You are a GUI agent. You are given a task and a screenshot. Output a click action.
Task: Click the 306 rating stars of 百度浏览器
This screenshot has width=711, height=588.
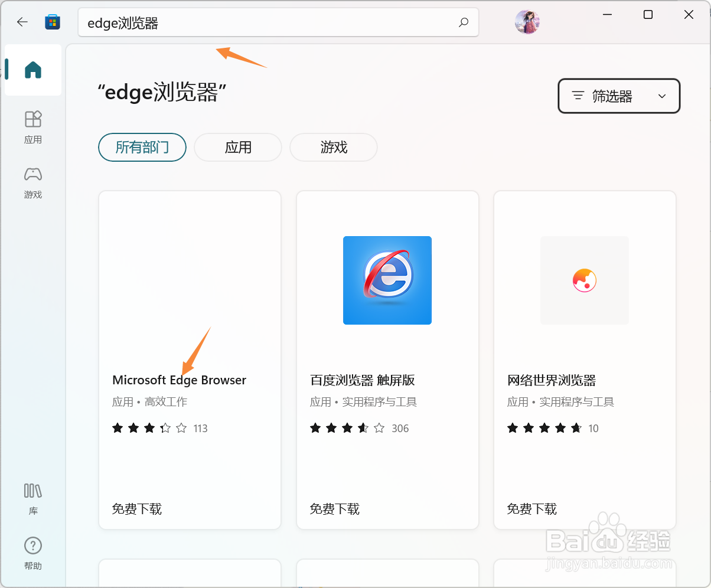tap(347, 428)
